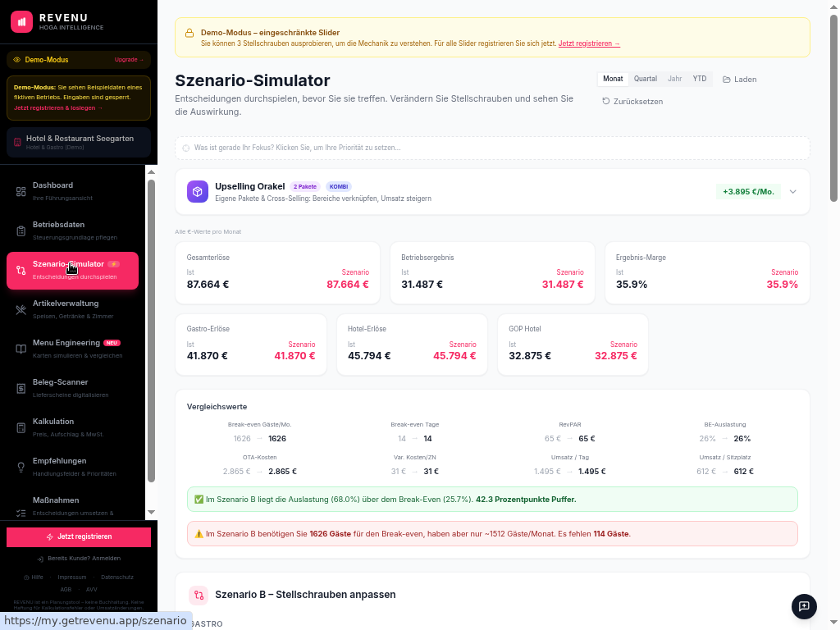The height and width of the screenshot is (630, 840).
Task: Open Maßnahmen in the sidebar
Action: [56, 500]
